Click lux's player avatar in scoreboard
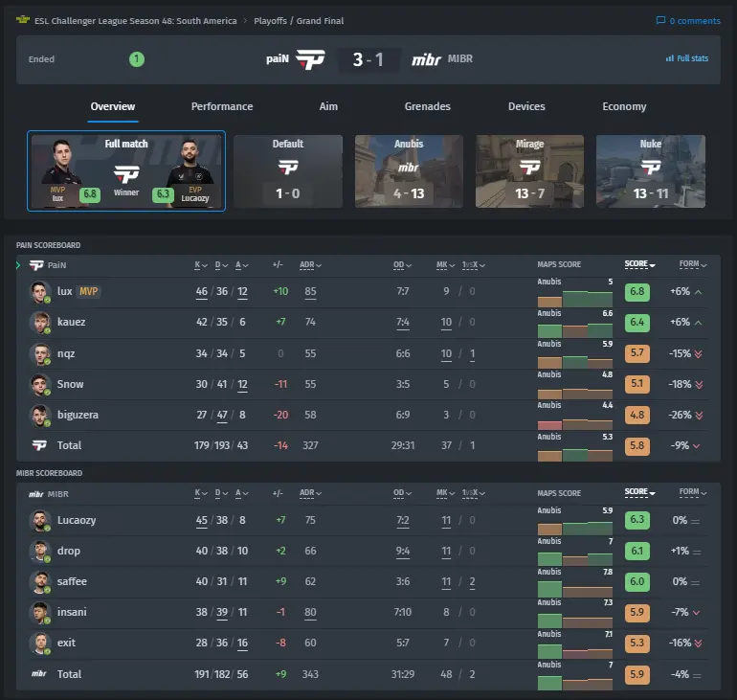737x700 pixels. (x=39, y=291)
